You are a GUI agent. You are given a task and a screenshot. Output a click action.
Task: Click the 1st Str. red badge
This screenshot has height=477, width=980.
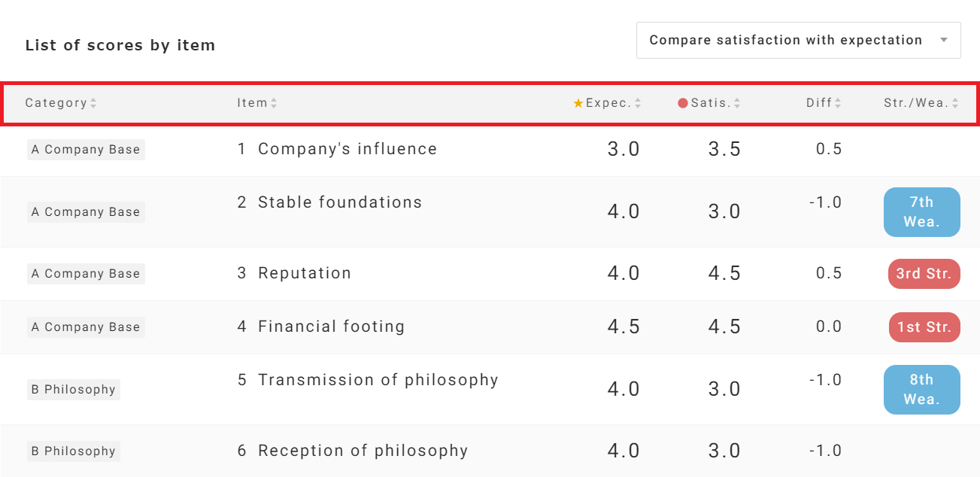(x=924, y=327)
